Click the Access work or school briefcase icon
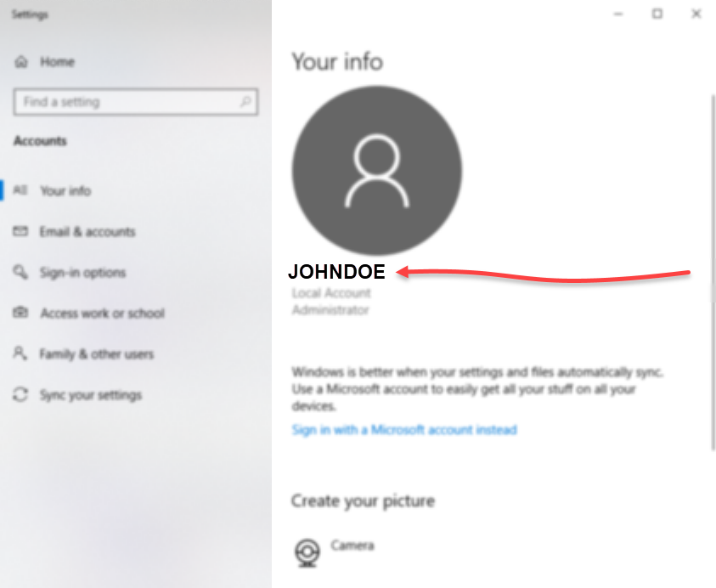Image resolution: width=716 pixels, height=588 pixels. tap(20, 313)
